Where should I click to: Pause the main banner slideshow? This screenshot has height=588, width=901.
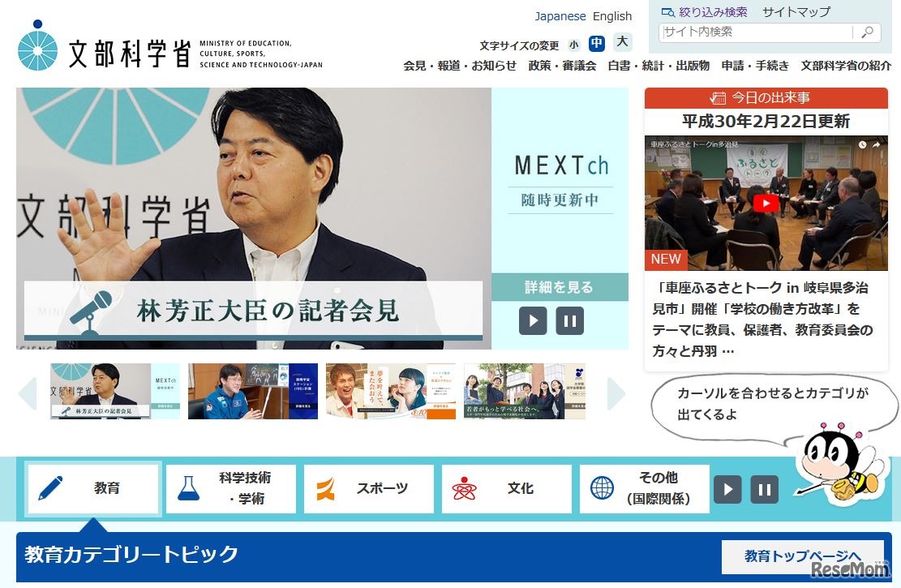coord(570,320)
